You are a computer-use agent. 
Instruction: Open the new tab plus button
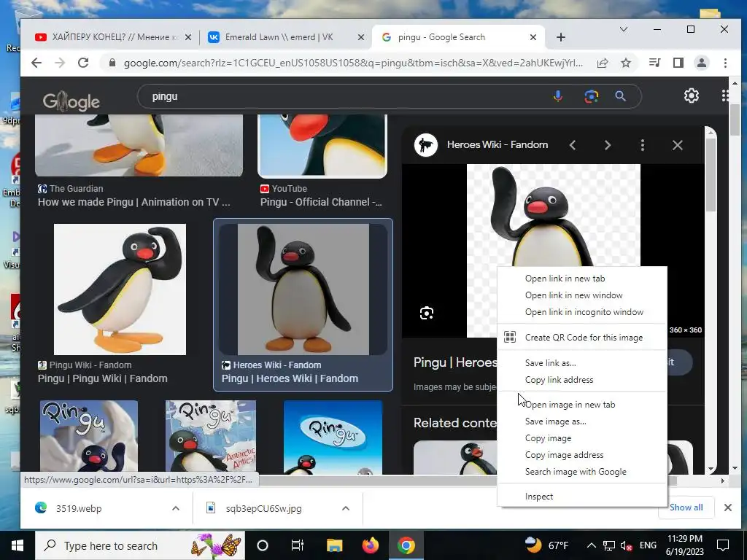561,37
